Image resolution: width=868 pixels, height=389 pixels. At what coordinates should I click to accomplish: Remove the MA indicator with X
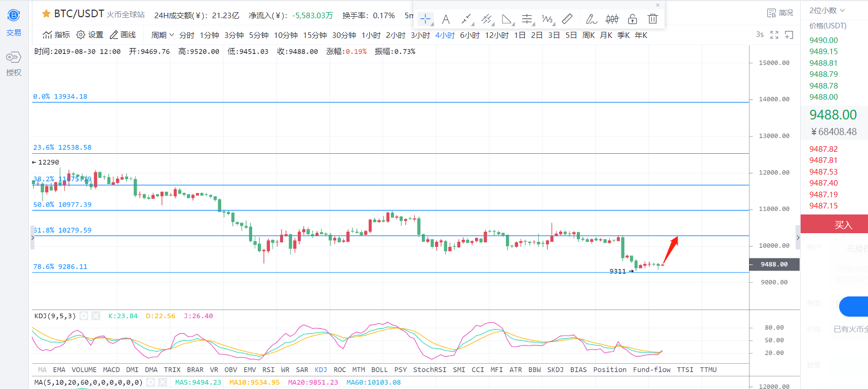click(163, 382)
